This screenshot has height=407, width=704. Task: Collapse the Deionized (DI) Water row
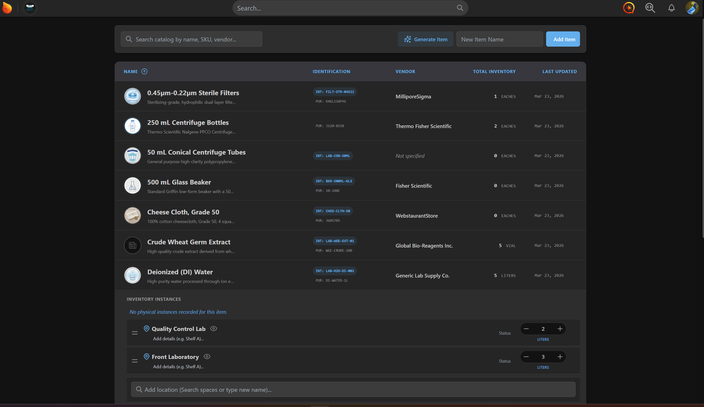tap(350, 275)
